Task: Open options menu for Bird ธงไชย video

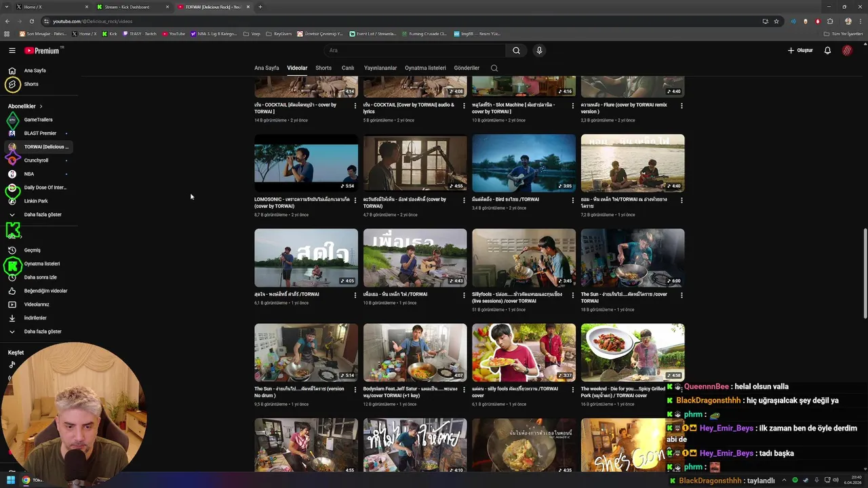Action: point(572,200)
